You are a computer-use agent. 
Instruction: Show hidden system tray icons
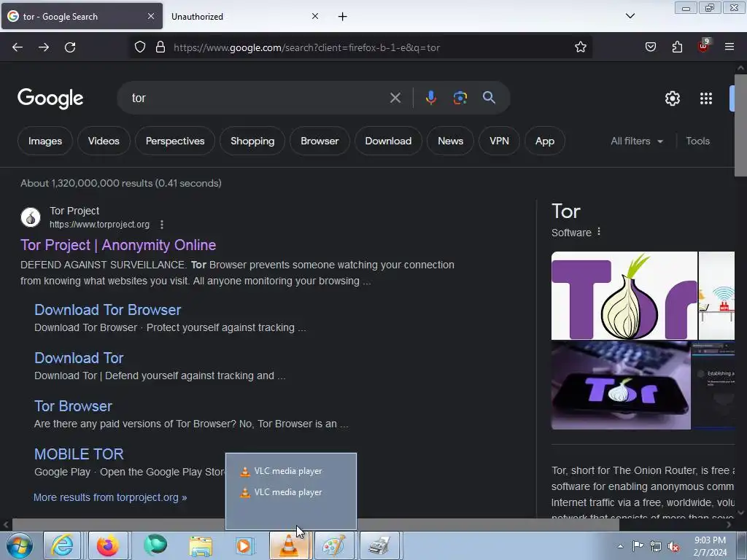pyautogui.click(x=620, y=546)
